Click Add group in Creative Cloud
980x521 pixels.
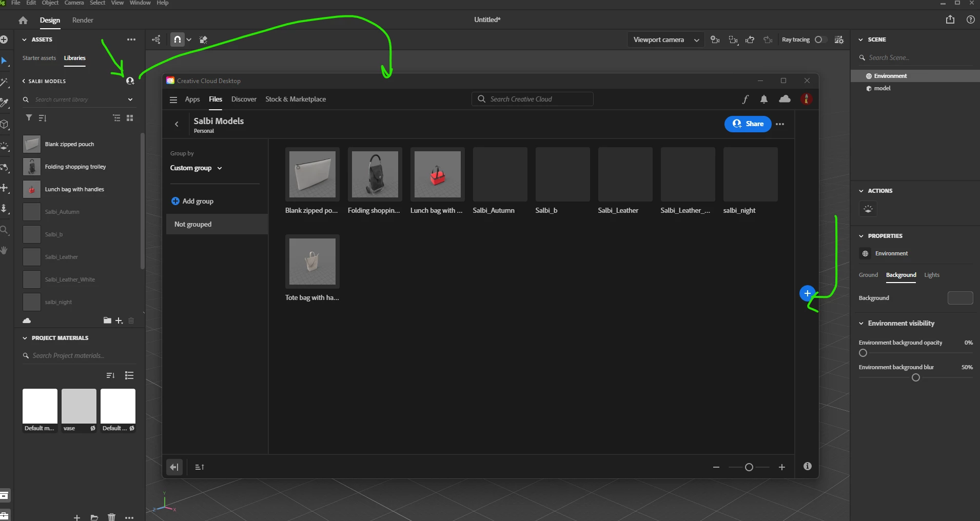192,201
